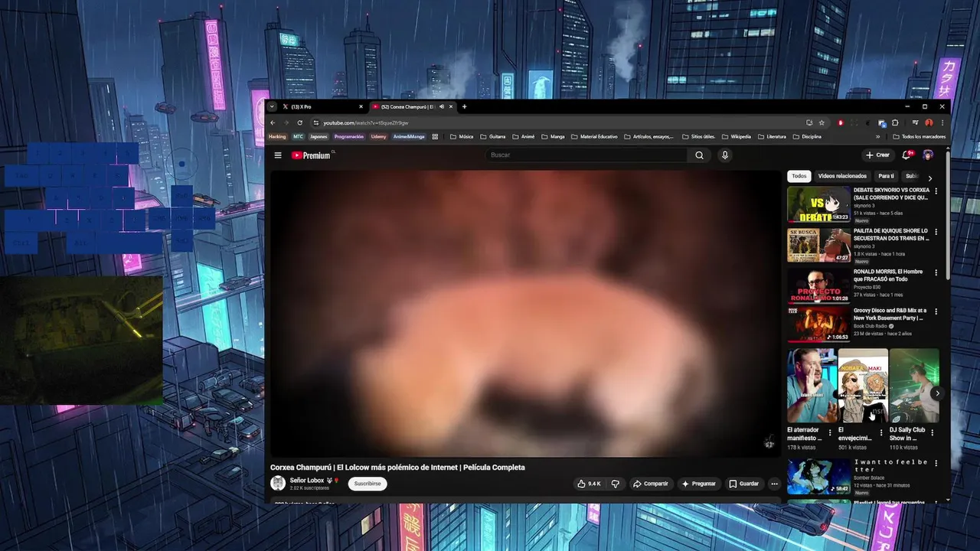Click the Guardar save button
This screenshot has height=551, width=980.
(x=743, y=484)
